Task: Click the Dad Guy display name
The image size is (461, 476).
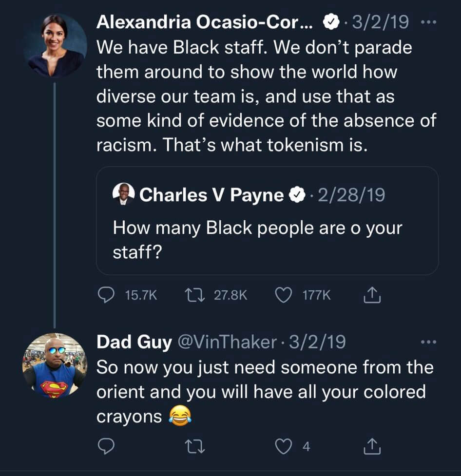Action: [x=134, y=342]
